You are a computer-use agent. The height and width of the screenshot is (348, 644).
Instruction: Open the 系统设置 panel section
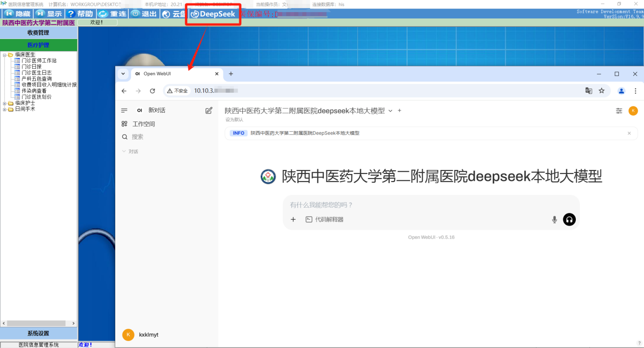pos(39,334)
